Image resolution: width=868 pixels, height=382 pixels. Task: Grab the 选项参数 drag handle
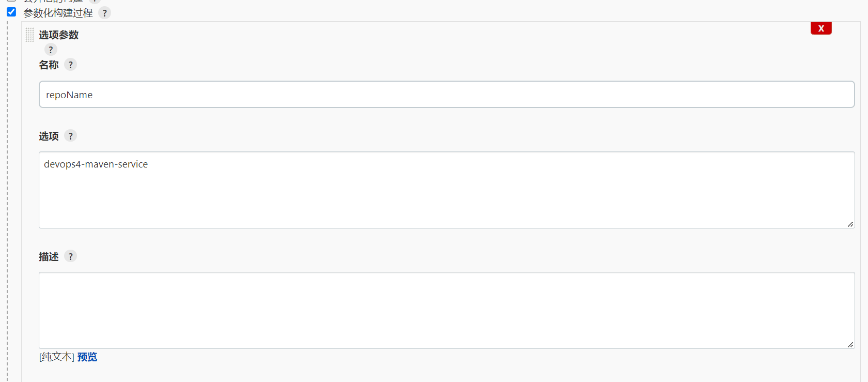[x=29, y=35]
